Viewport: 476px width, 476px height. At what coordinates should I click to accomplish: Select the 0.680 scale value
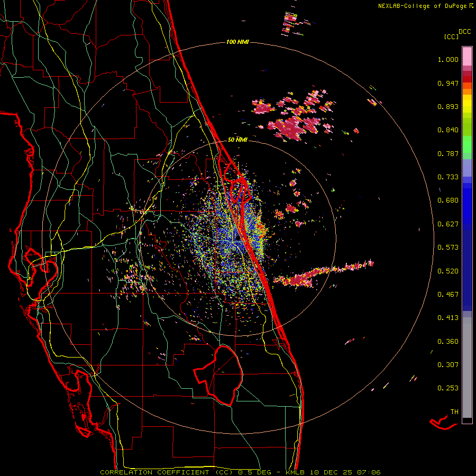click(x=448, y=200)
